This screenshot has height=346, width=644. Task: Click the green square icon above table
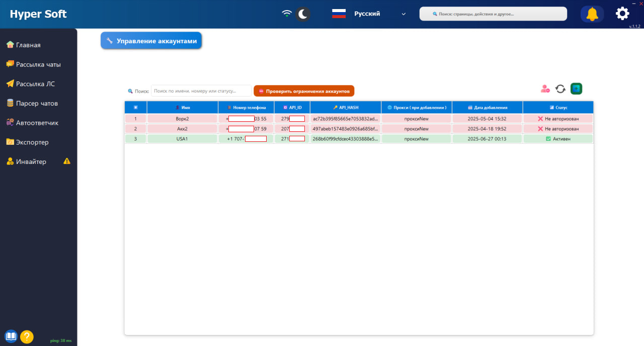click(576, 89)
